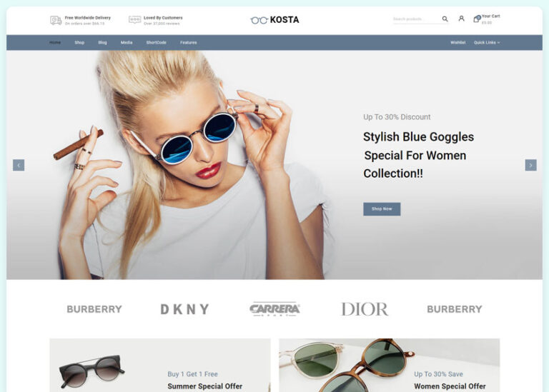
Task: Open the Media menu item
Action: coord(127,43)
